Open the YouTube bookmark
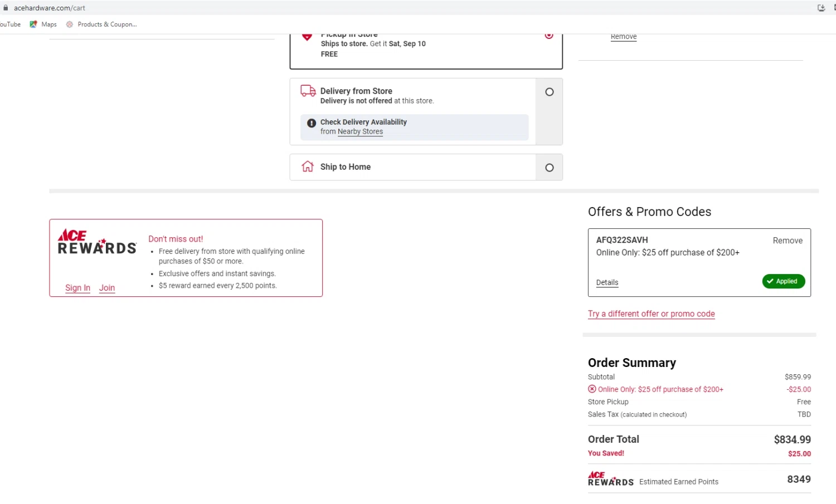 10,25
